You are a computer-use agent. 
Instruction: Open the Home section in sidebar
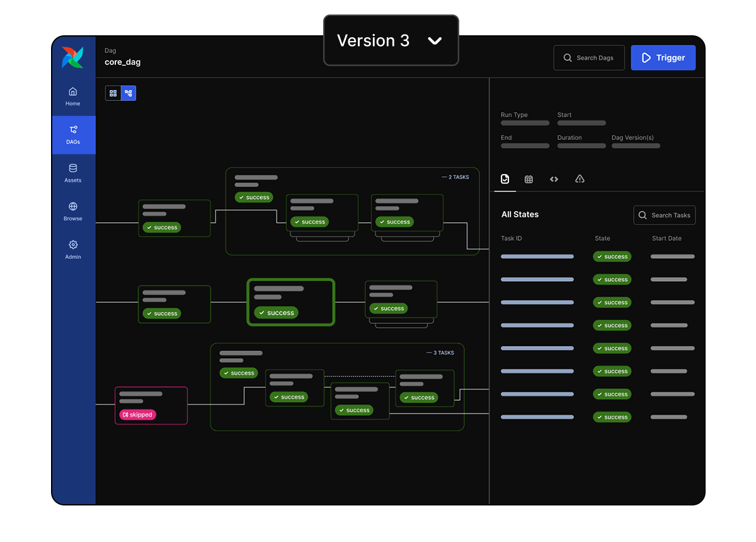[73, 96]
